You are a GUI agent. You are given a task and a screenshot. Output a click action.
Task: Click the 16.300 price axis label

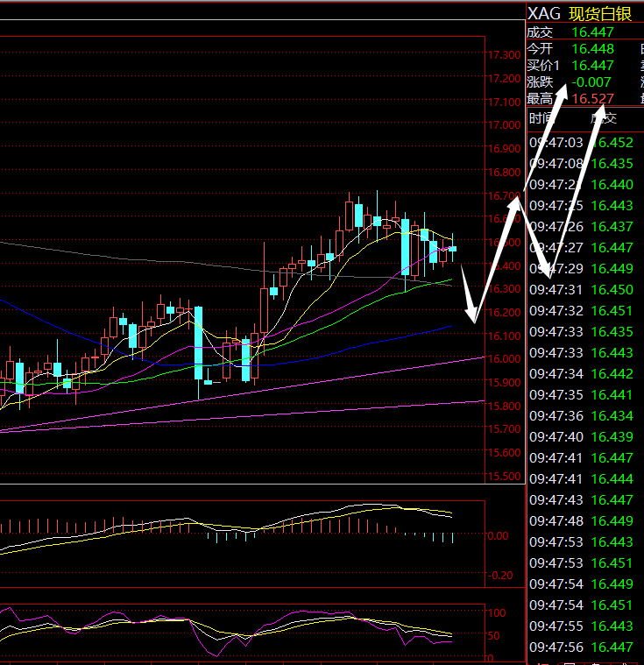504,289
